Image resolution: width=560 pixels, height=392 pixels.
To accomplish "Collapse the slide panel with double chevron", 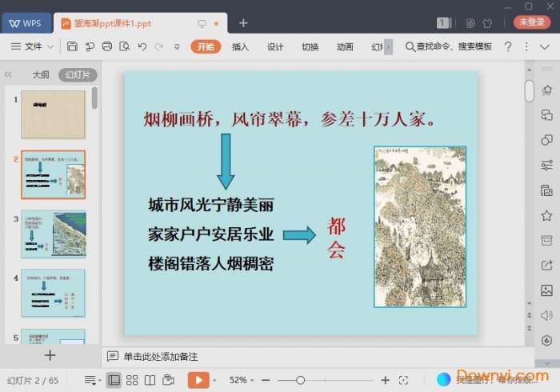I will coord(8,75).
